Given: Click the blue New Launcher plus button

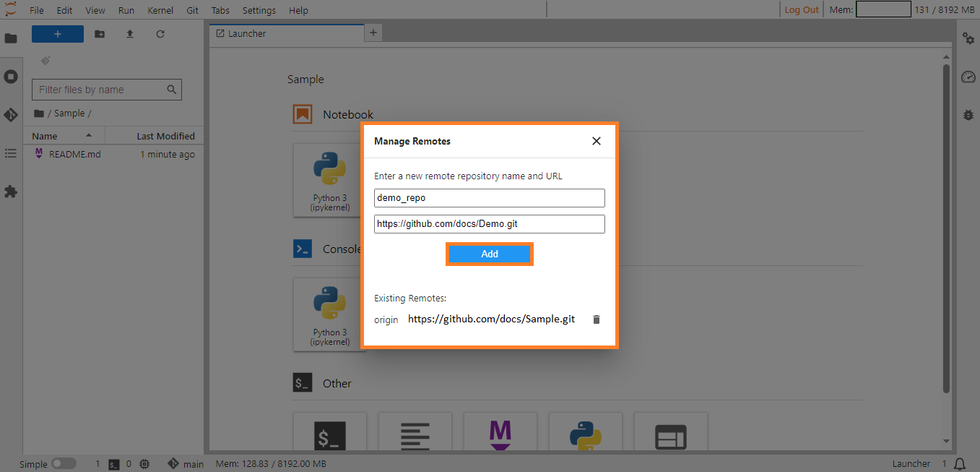Looking at the screenshot, I should 58,34.
